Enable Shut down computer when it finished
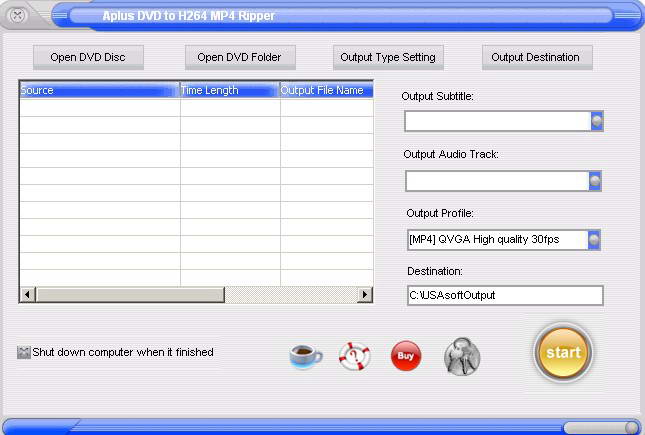This screenshot has height=435, width=645. click(23, 352)
